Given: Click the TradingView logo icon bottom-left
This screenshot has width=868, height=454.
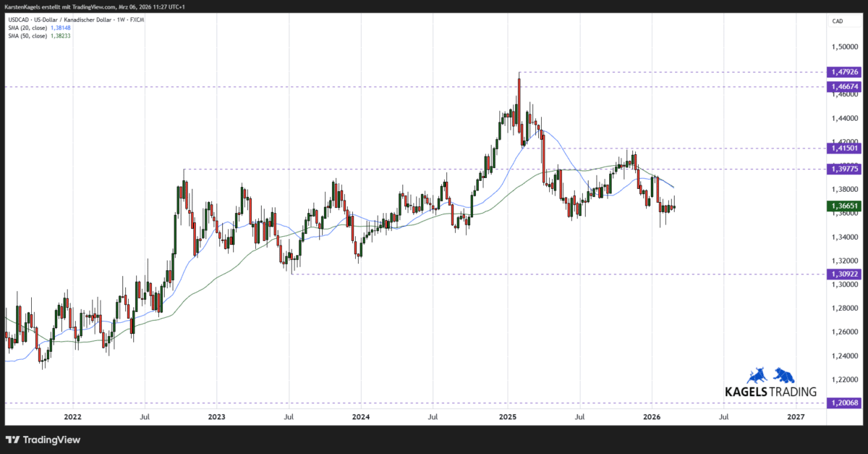Looking at the screenshot, I should click(12, 440).
